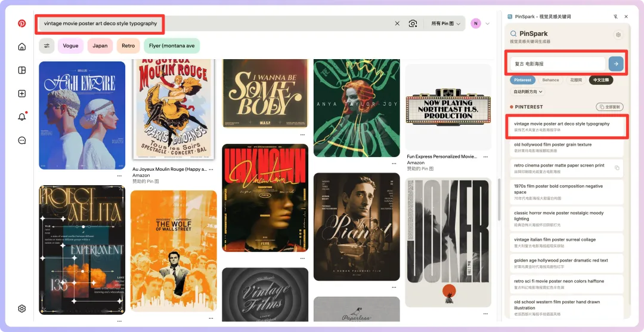Select the Pinterest platform tab
Viewport: 644px width, 332px height.
pos(522,80)
